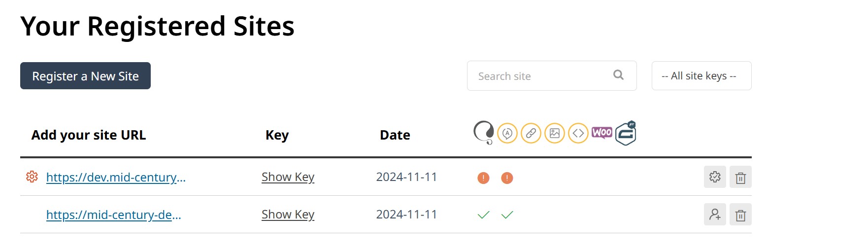Open the https://mid-century-de... link
Image resolution: width=868 pixels, height=252 pixels.
pyautogui.click(x=114, y=215)
